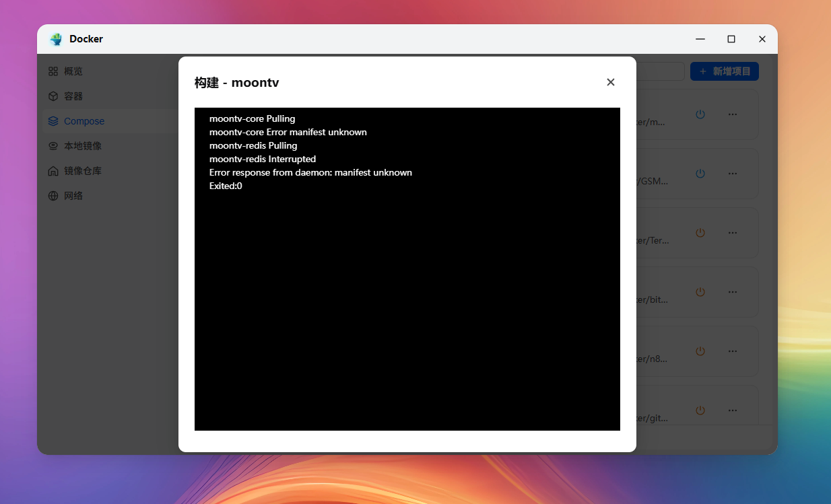Open the ellipsis menu for git project
This screenshot has width=831, height=504.
[733, 410]
